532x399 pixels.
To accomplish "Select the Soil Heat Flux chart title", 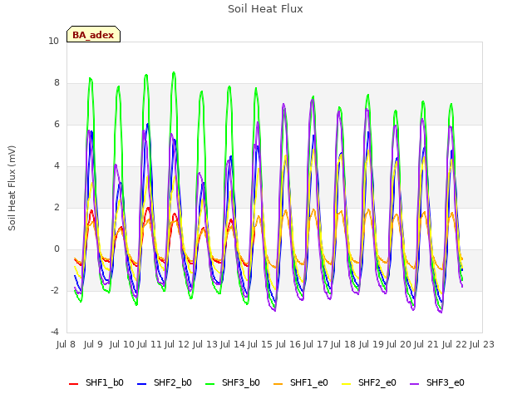I will click(265, 9).
